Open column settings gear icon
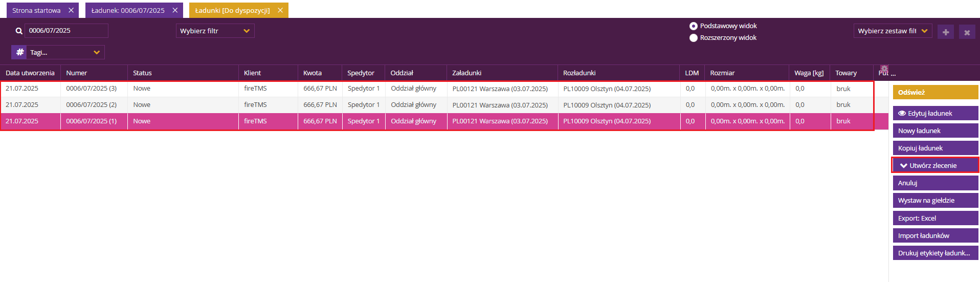Image resolution: width=980 pixels, height=282 pixels. [884, 69]
